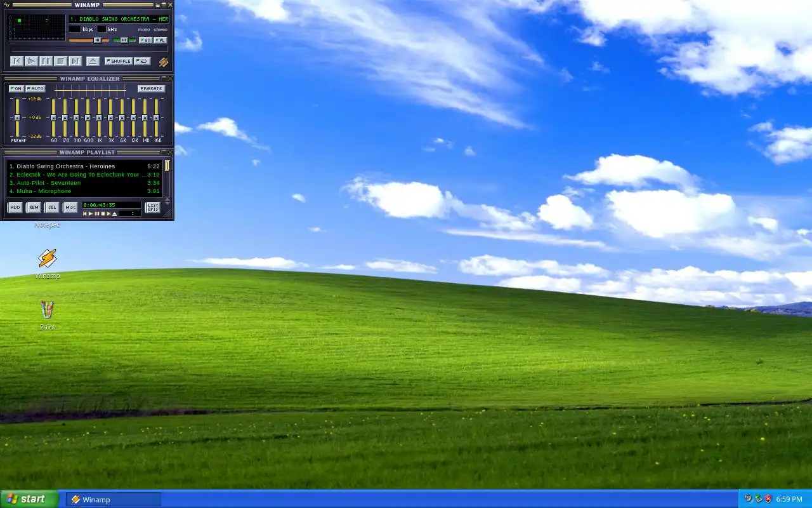The height and width of the screenshot is (508, 812).
Task: Click the balance slider handle
Action: (x=124, y=40)
